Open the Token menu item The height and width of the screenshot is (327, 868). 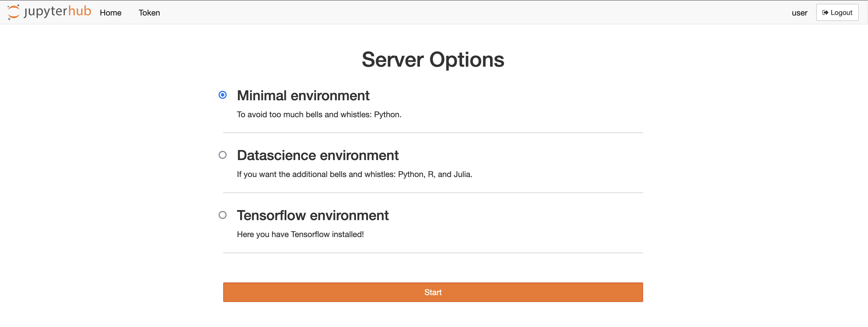click(149, 13)
